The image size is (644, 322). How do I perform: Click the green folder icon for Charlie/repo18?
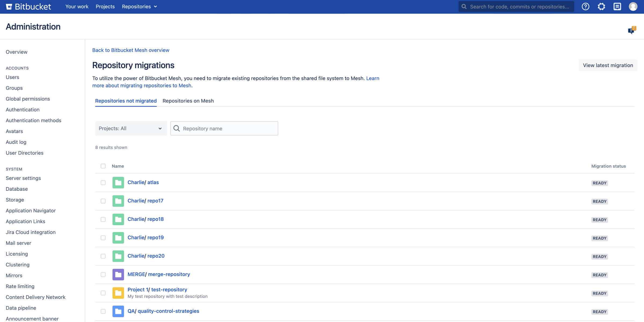tap(118, 219)
